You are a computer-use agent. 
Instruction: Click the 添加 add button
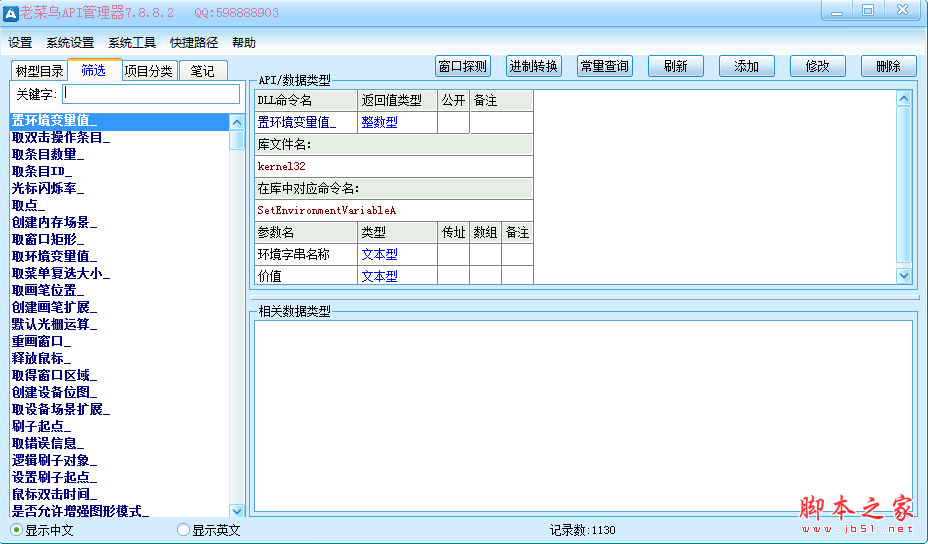pyautogui.click(x=747, y=66)
